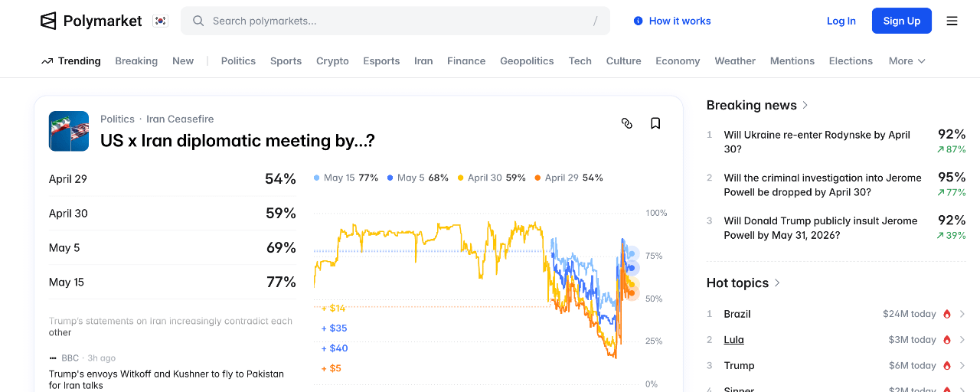
Task: Bookmark the US x Iran market
Action: pyautogui.click(x=655, y=123)
